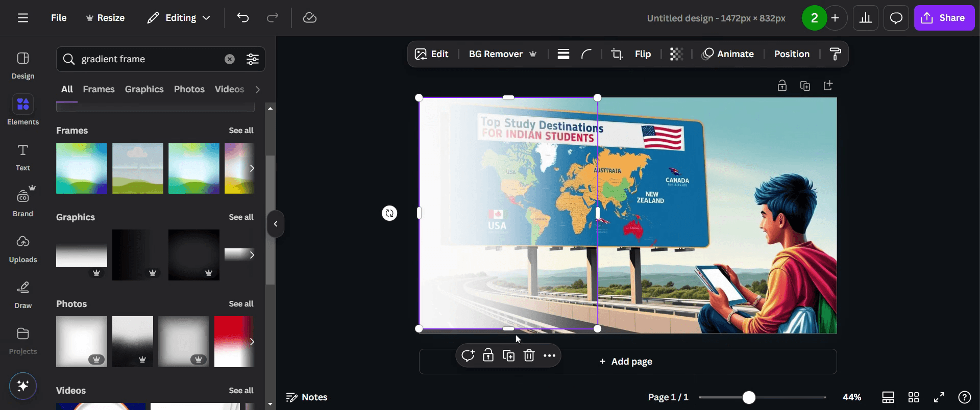Open the Brand side panel
Viewport: 980px width, 410px height.
pyautogui.click(x=23, y=202)
